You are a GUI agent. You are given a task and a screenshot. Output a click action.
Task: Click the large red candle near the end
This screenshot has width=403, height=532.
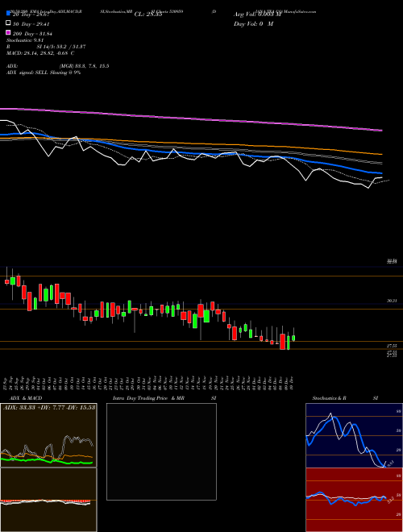283,342
